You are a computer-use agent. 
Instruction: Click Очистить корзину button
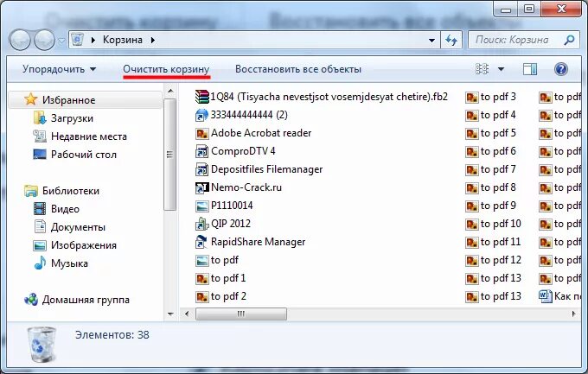pyautogui.click(x=166, y=69)
